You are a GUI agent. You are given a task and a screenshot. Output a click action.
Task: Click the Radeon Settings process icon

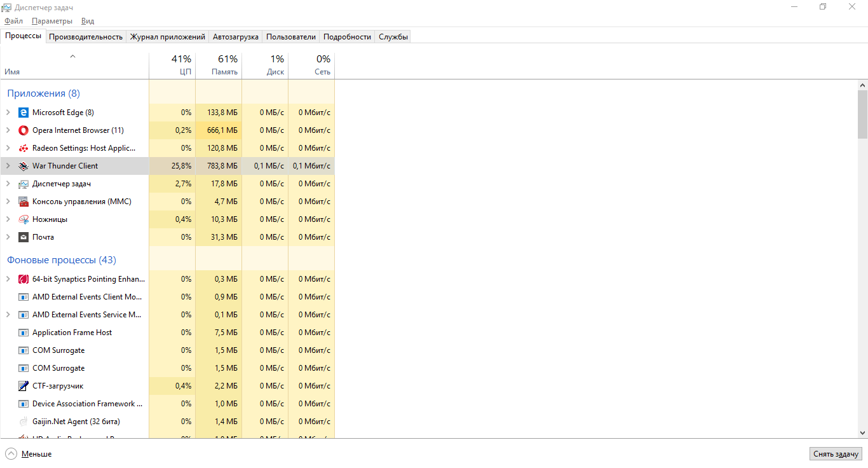coord(24,148)
